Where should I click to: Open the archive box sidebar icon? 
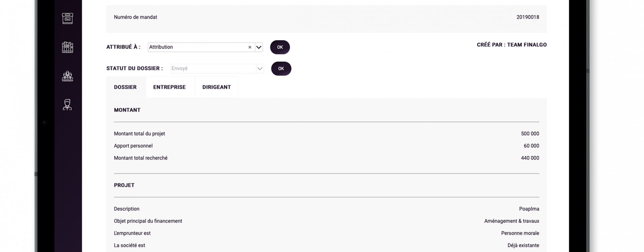coord(67,18)
